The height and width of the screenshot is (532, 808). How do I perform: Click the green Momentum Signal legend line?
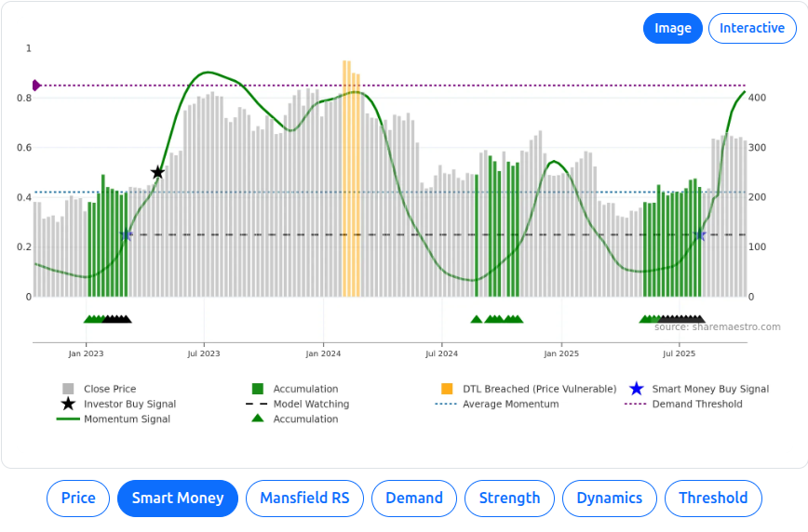pyautogui.click(x=68, y=419)
